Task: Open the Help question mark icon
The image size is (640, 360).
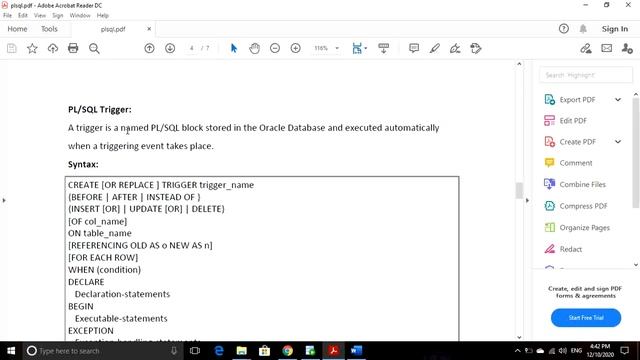Action: [x=564, y=29]
